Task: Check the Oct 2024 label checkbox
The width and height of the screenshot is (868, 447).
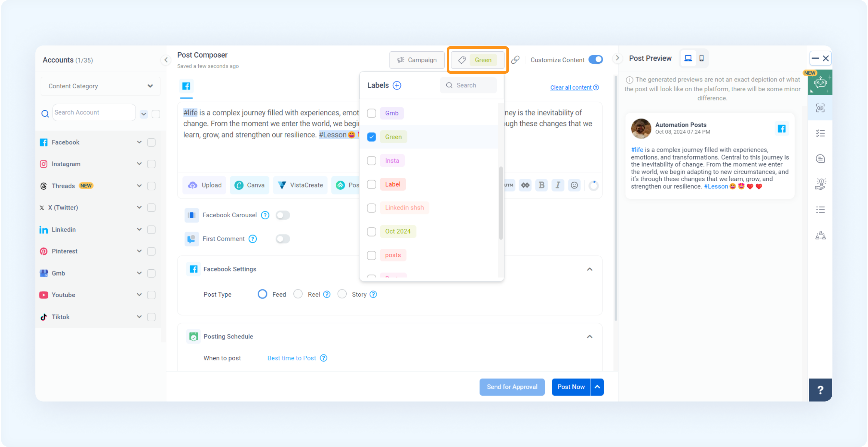Action: [x=371, y=232]
